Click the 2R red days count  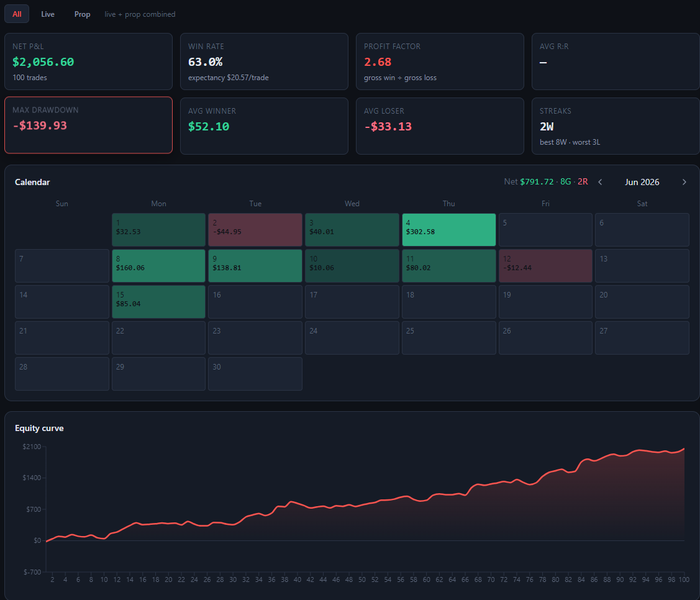click(583, 182)
